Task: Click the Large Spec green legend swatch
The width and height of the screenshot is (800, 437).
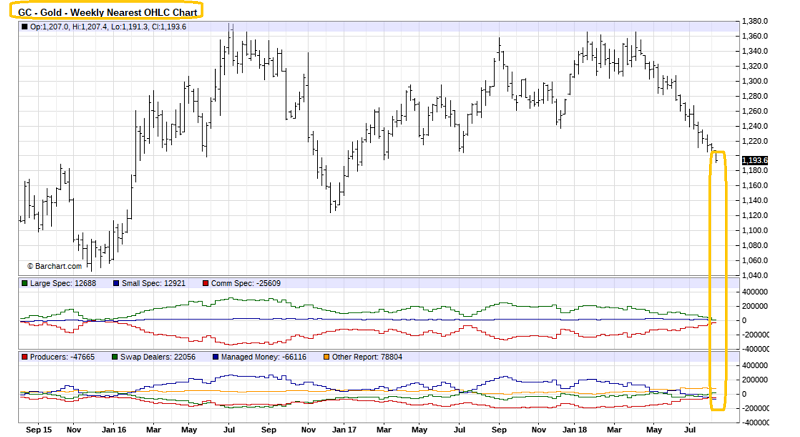Action: click(24, 283)
